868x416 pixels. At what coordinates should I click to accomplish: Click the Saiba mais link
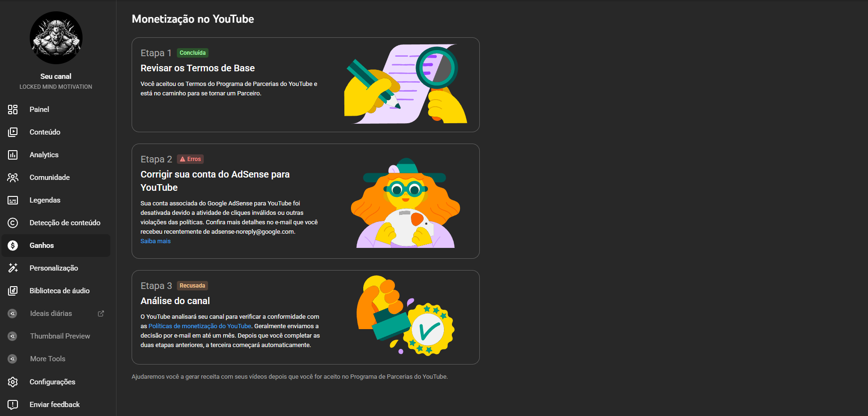156,241
